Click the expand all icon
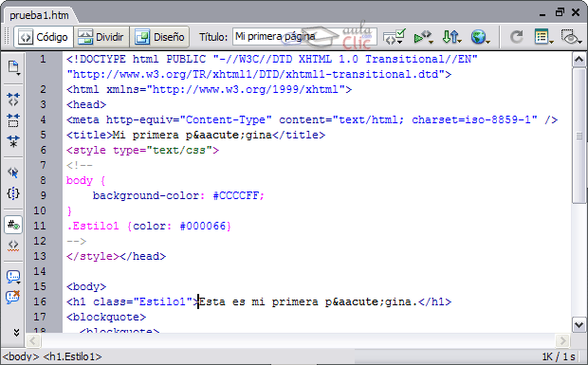 tap(13, 141)
